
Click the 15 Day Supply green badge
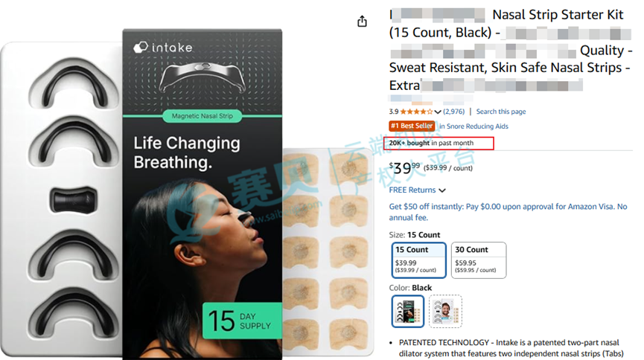pos(242,321)
